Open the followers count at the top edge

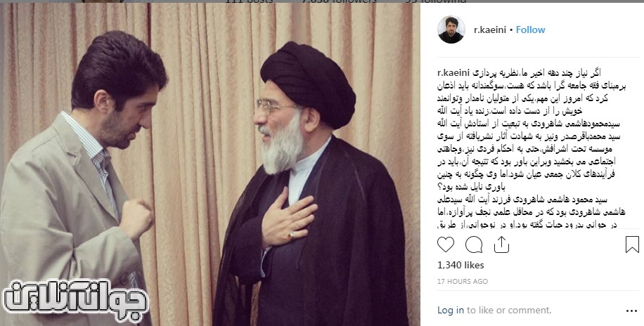tap(339, 1)
